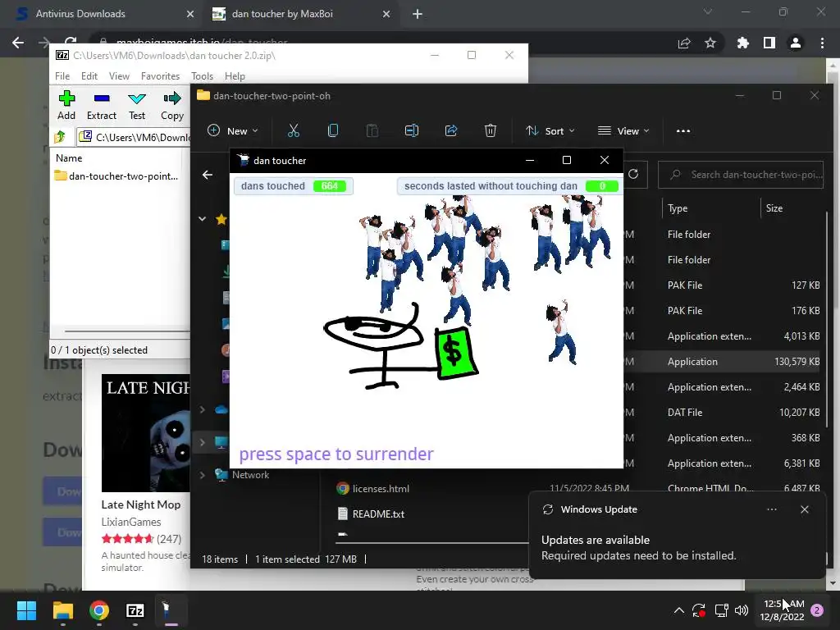Open the Late Night Mop game link
The height and width of the screenshot is (630, 840).
point(141,504)
